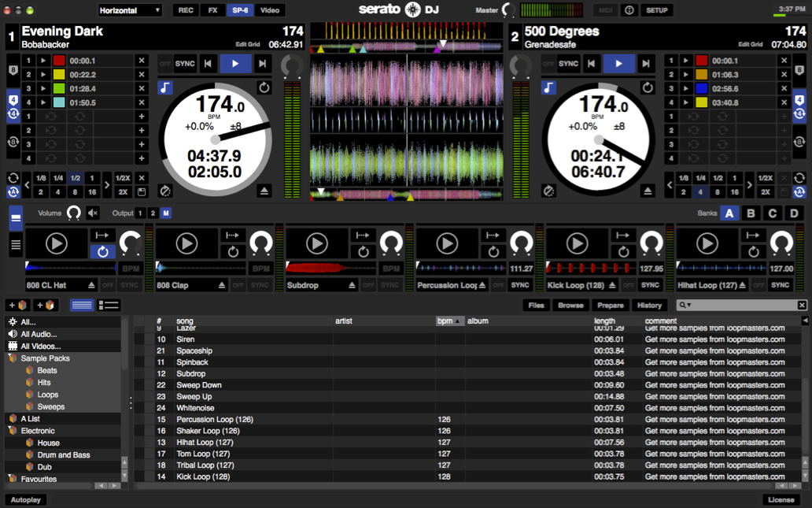The width and height of the screenshot is (812, 508).
Task: Toggle Autoplay at bottom left
Action: pyautogui.click(x=25, y=499)
